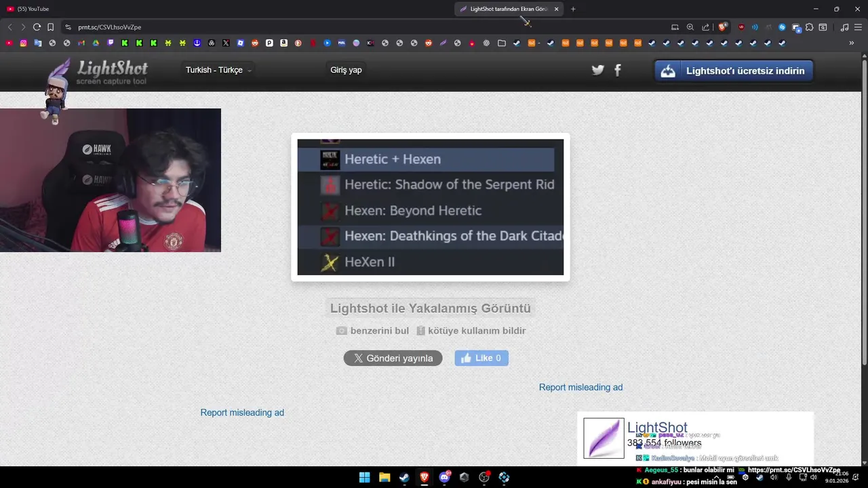
Task: Click Report misleading ad link under Gönderi yayınla button
Action: (x=242, y=412)
